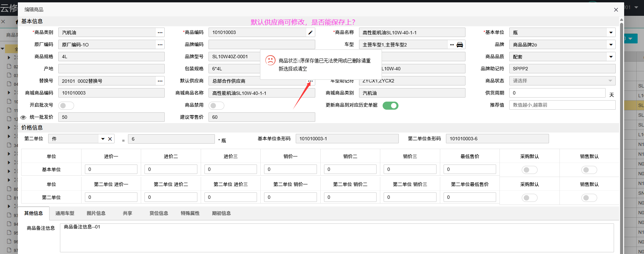This screenshot has height=254, width=644.
Task: Click 默认供应商 ellipsis selector button
Action: coord(310,81)
